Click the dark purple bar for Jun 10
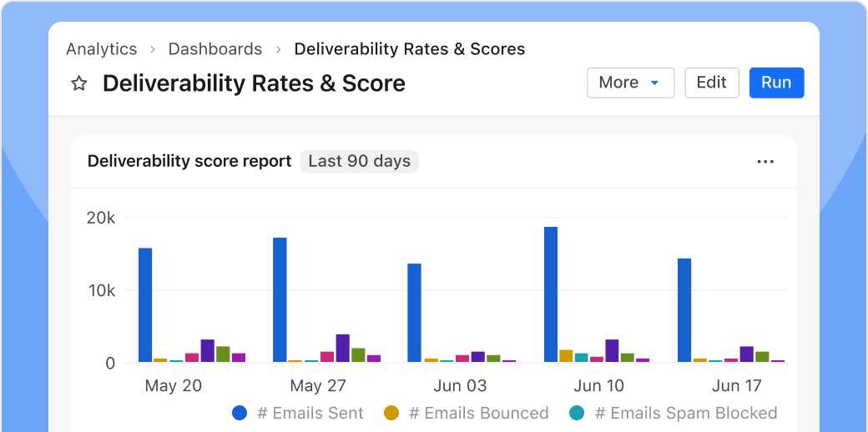The height and width of the screenshot is (432, 868). tap(612, 351)
